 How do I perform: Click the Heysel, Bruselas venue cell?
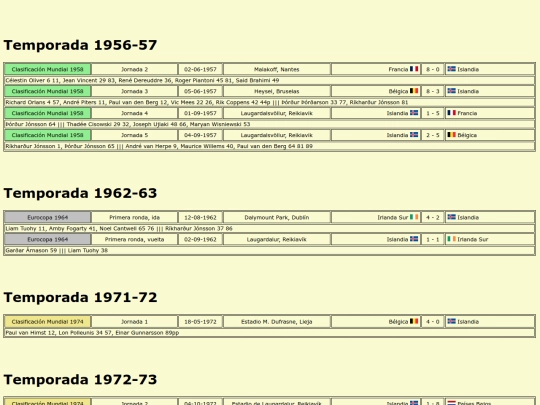tap(277, 91)
